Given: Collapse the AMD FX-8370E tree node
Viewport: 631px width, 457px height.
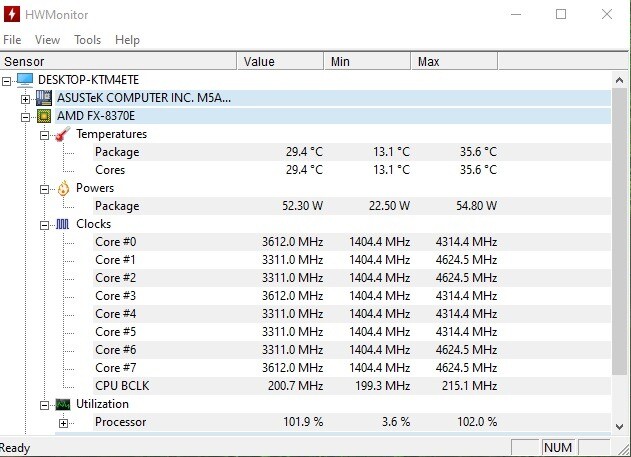Looking at the screenshot, I should (26, 116).
